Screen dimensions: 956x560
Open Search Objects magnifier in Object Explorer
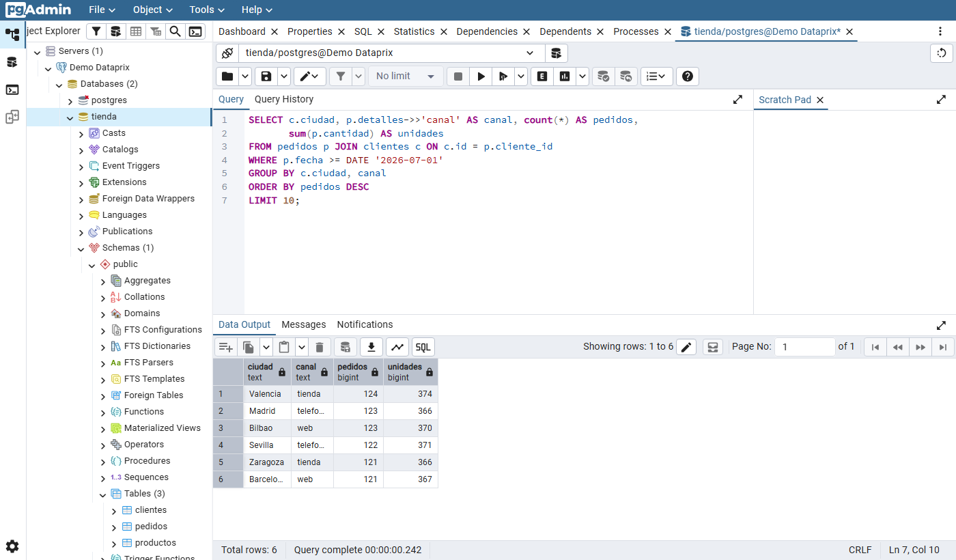point(175,31)
